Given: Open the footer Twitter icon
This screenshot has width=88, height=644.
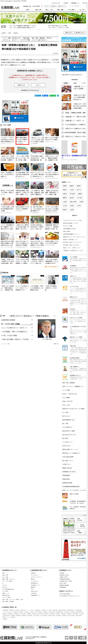Looking at the screenshot, I should (x=67, y=638).
